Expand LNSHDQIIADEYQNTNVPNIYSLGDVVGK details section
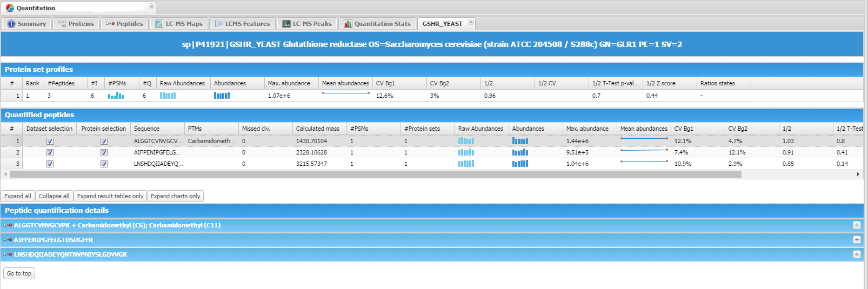This screenshot has height=289, width=868. (857, 254)
